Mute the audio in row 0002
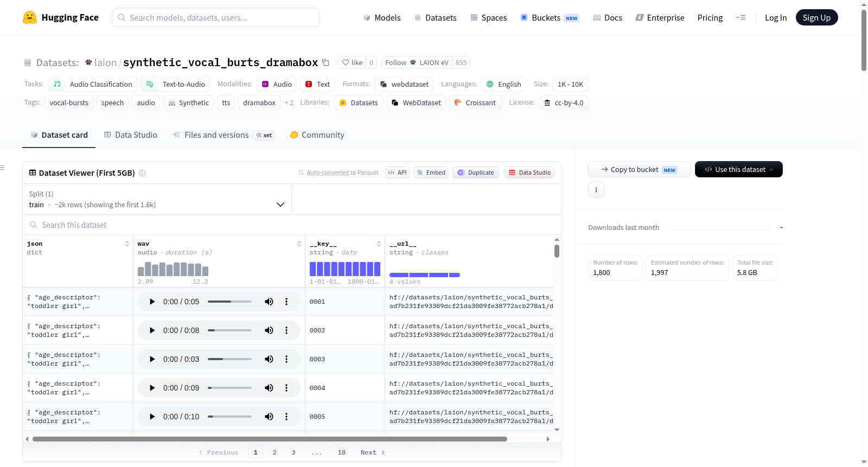The image size is (868, 467). point(269,330)
